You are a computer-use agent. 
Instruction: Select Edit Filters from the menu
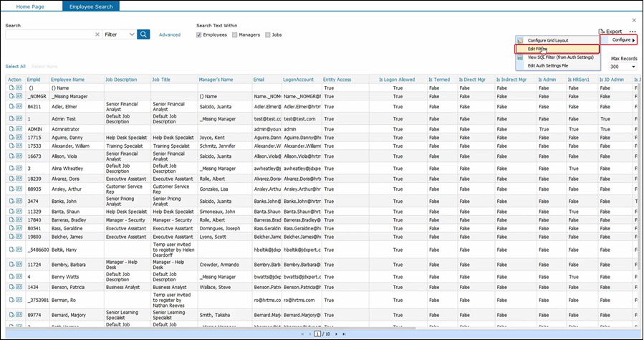(539, 49)
